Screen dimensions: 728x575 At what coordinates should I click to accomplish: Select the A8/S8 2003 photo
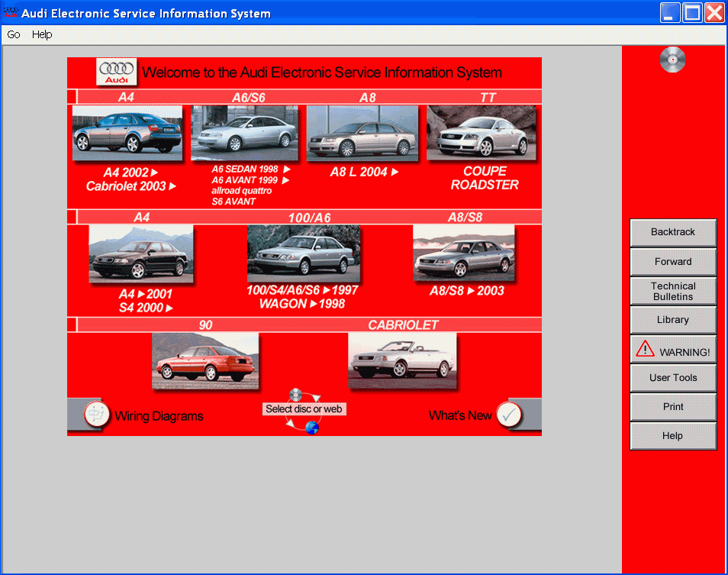[x=464, y=254]
